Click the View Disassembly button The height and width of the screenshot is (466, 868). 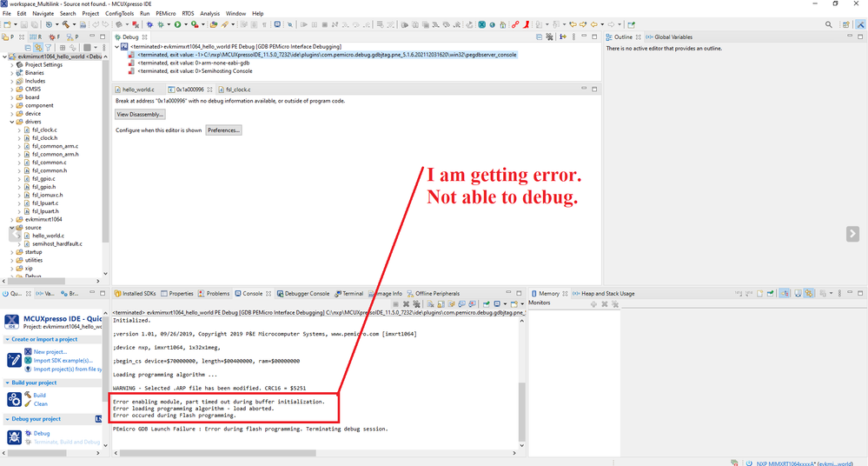click(140, 114)
